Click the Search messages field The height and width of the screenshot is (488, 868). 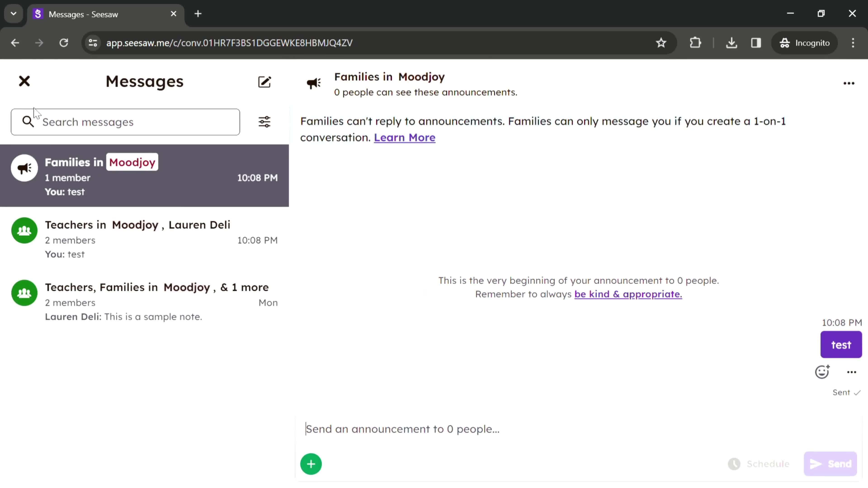tap(125, 122)
